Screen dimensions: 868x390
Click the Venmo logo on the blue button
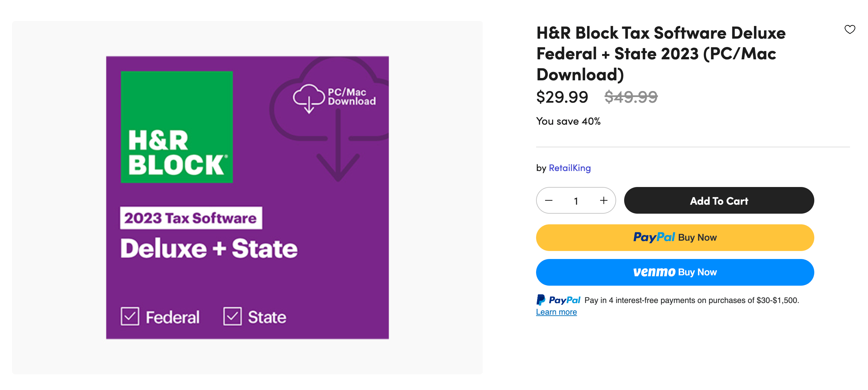tap(655, 272)
